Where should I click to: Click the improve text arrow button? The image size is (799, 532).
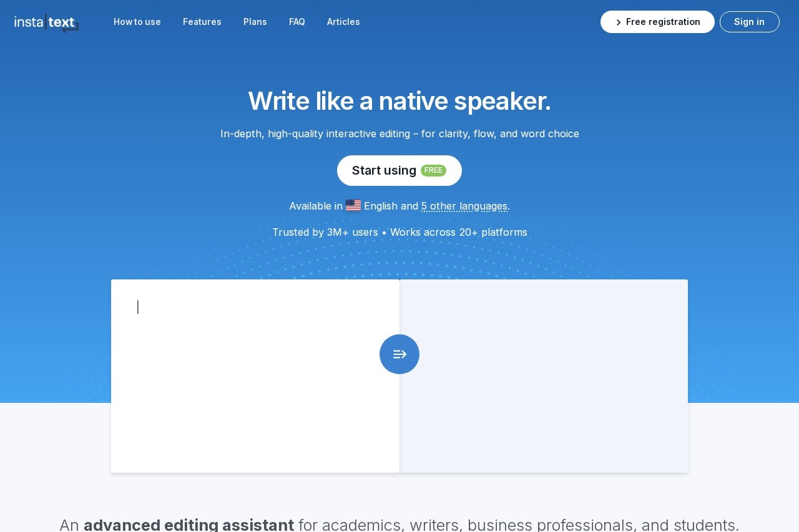pos(399,354)
